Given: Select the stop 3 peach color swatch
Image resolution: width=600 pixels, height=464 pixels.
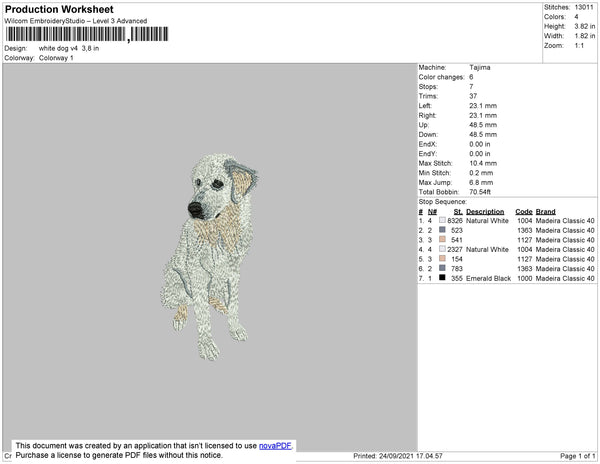Looking at the screenshot, I should pyautogui.click(x=442, y=239).
